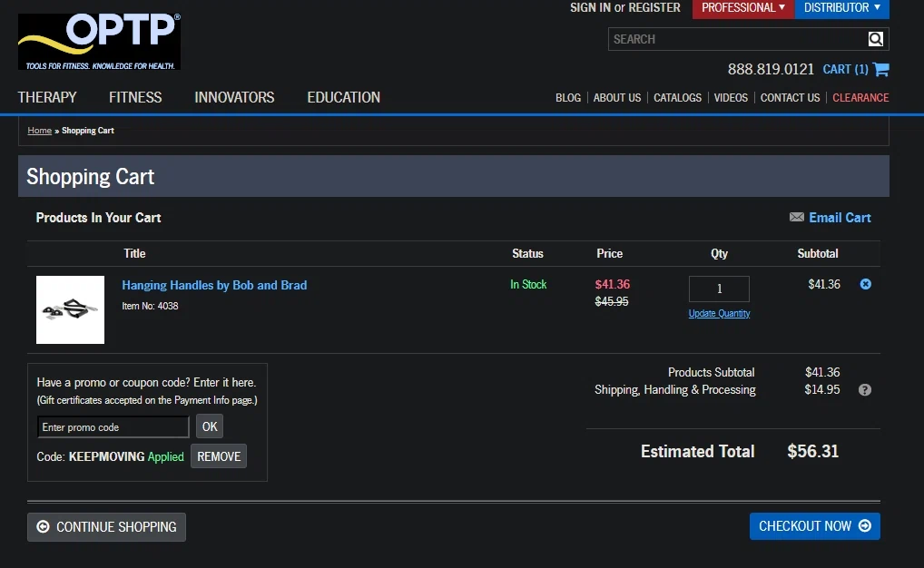
Task: Click Continue Shopping button
Action: pyautogui.click(x=107, y=527)
